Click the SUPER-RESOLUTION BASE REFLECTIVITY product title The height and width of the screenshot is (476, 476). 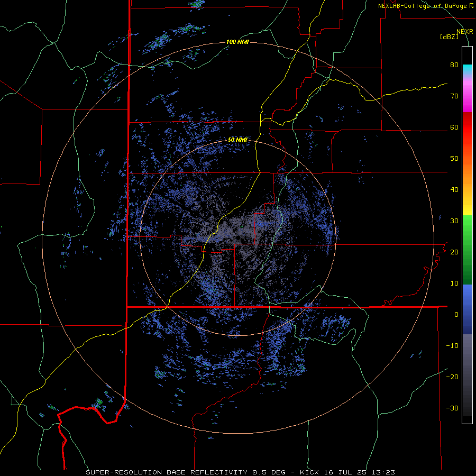pos(167,472)
